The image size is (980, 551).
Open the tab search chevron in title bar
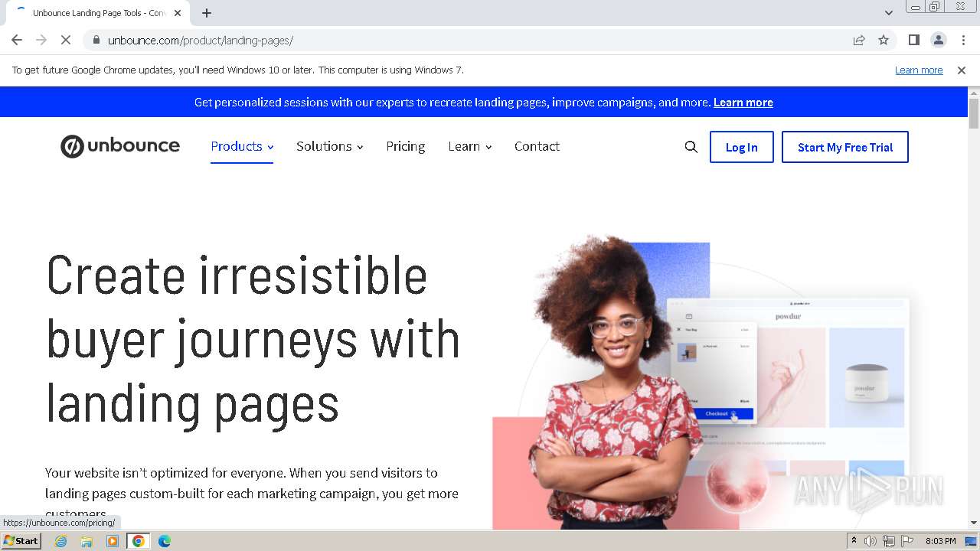pyautogui.click(x=888, y=12)
